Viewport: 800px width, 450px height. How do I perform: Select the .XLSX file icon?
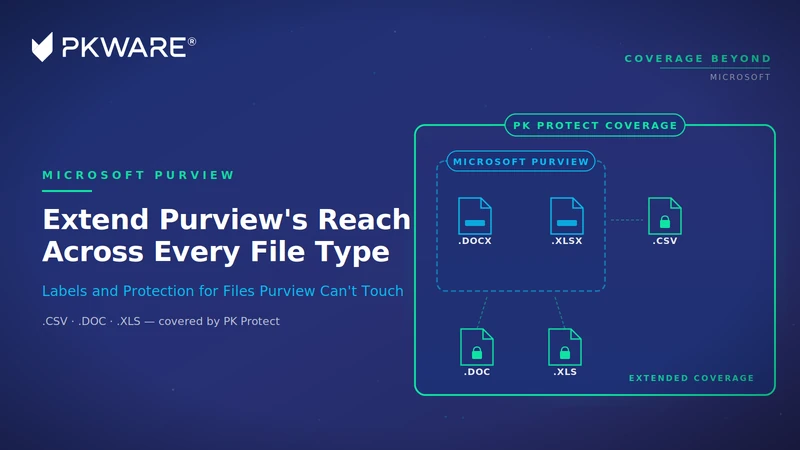(x=567, y=216)
